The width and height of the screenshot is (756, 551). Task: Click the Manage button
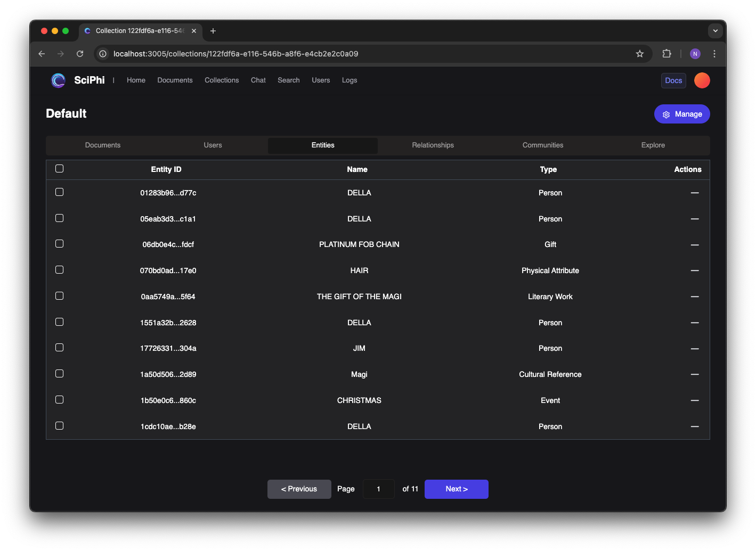pyautogui.click(x=682, y=114)
